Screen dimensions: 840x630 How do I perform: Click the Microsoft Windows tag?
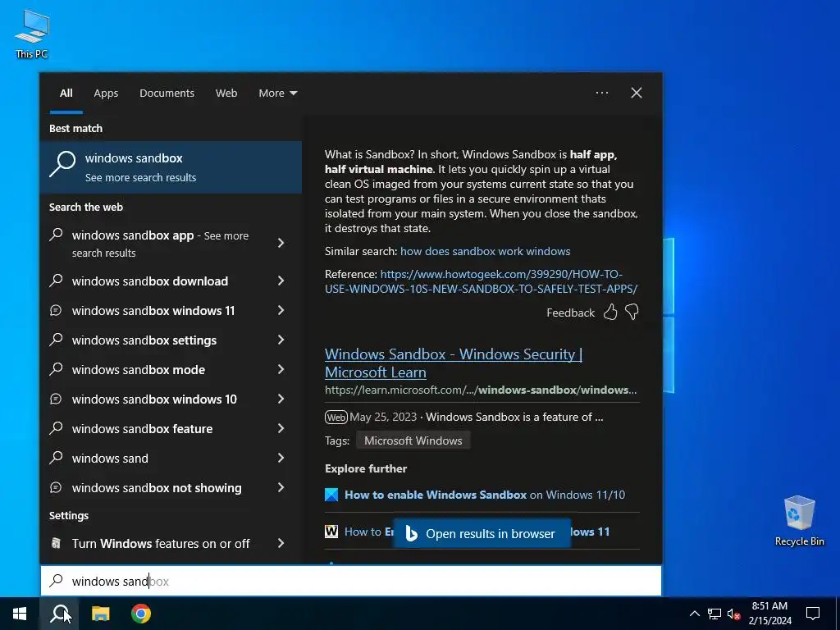413,441
